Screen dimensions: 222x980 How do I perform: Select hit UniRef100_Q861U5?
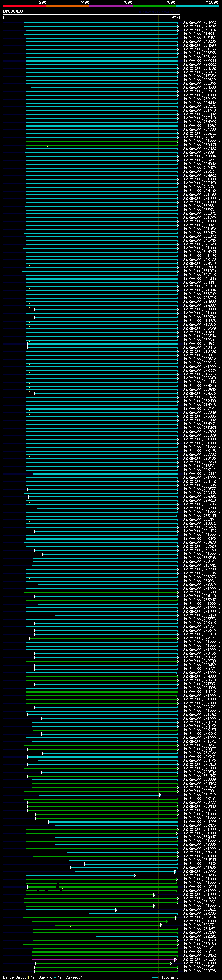point(199,516)
